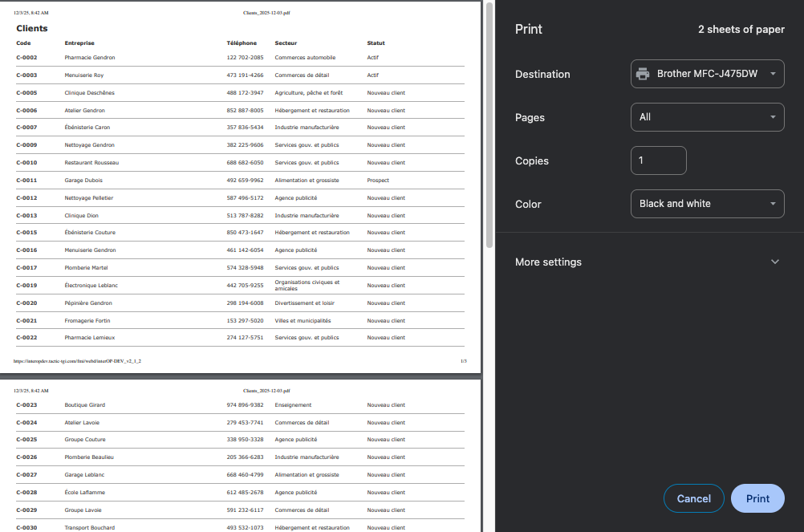Click the 2 sheets of paper summary text

click(x=741, y=30)
